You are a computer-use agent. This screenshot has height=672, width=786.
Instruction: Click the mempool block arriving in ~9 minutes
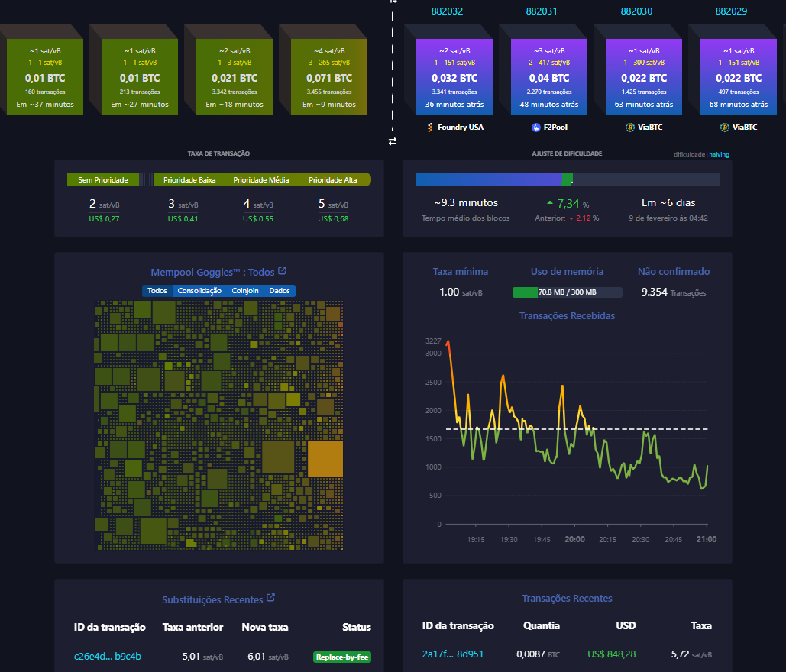click(x=329, y=76)
